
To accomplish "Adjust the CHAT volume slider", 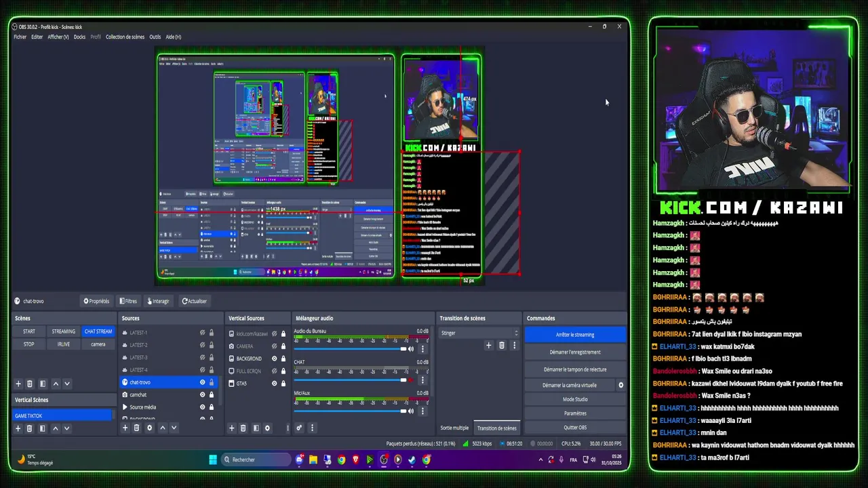I will click(x=350, y=380).
